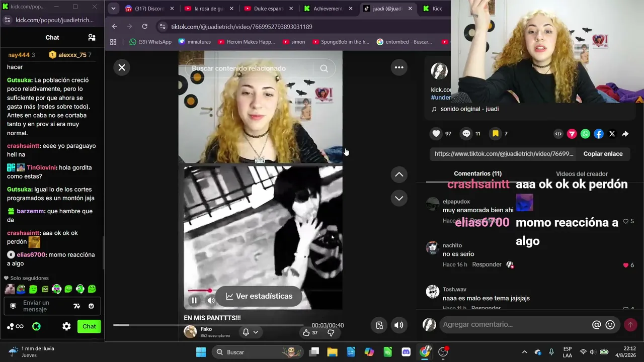This screenshot has width=644, height=362.
Task: Click the embed code icon
Action: [558, 134]
